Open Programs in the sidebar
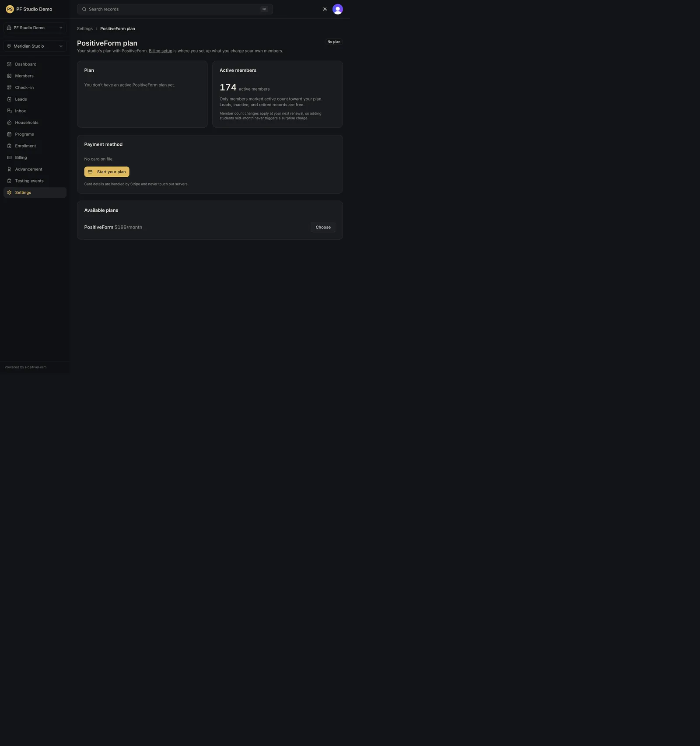700x746 pixels. [x=35, y=134]
